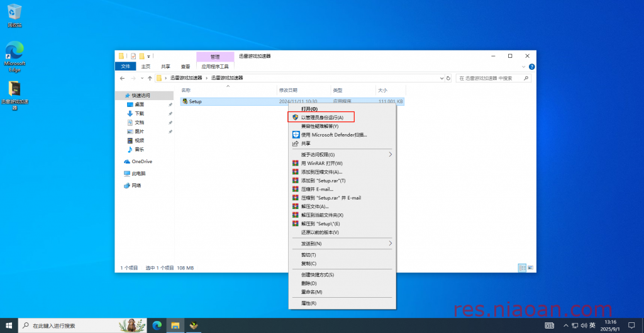
Task: Switch to the 查看 View tab
Action: point(186,67)
